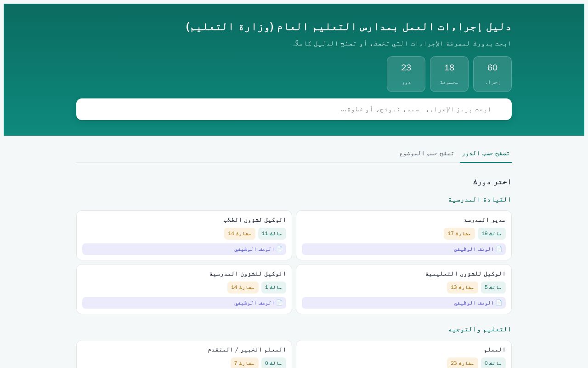Screen dimensions: 588x368
Task: Select the الوكيل لشؤون الطلاب role title
Action: [x=255, y=220]
